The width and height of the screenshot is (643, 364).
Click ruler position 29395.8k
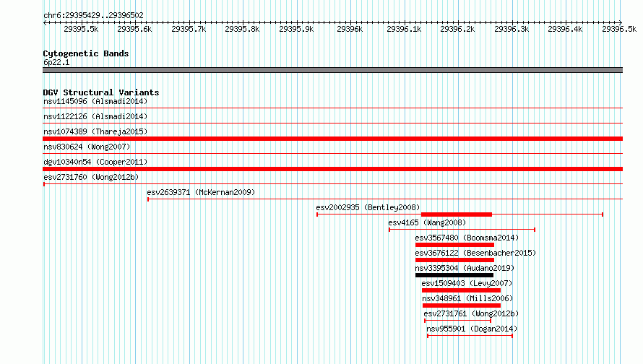(x=242, y=29)
